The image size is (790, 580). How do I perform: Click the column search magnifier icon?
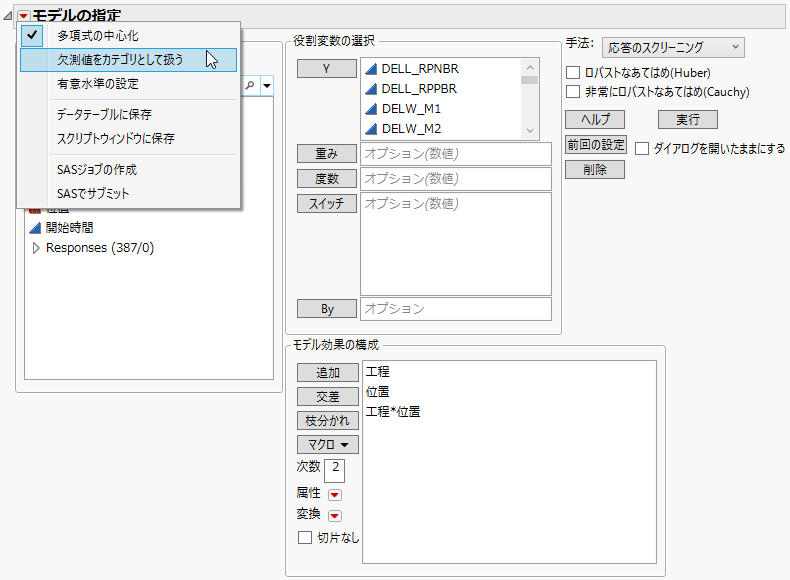pyautogui.click(x=250, y=86)
